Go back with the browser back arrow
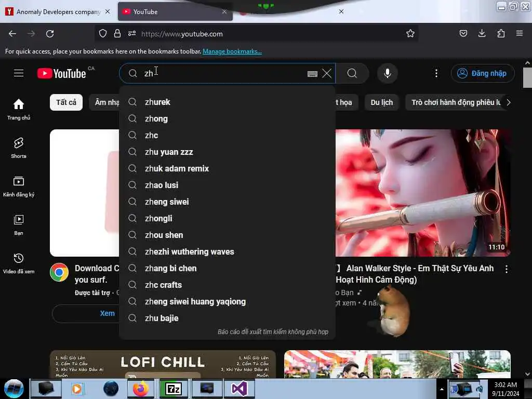Screen dimensions: 532x399 tap(12, 34)
